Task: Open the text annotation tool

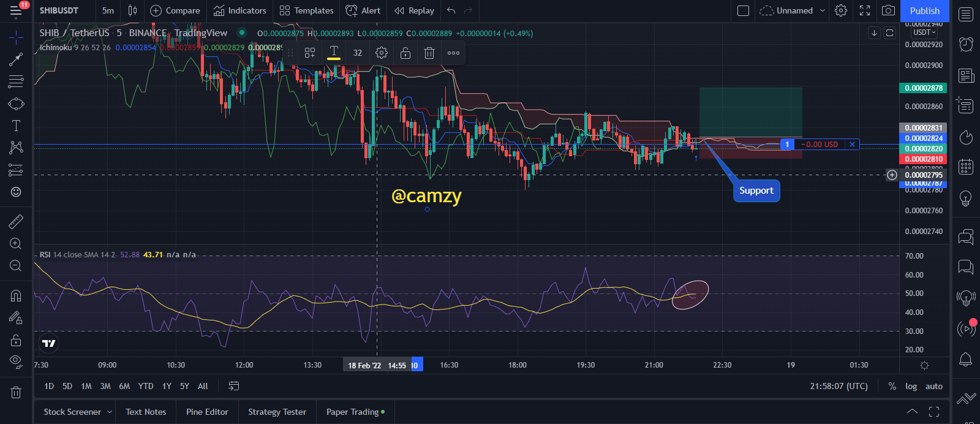Action: pos(16,126)
